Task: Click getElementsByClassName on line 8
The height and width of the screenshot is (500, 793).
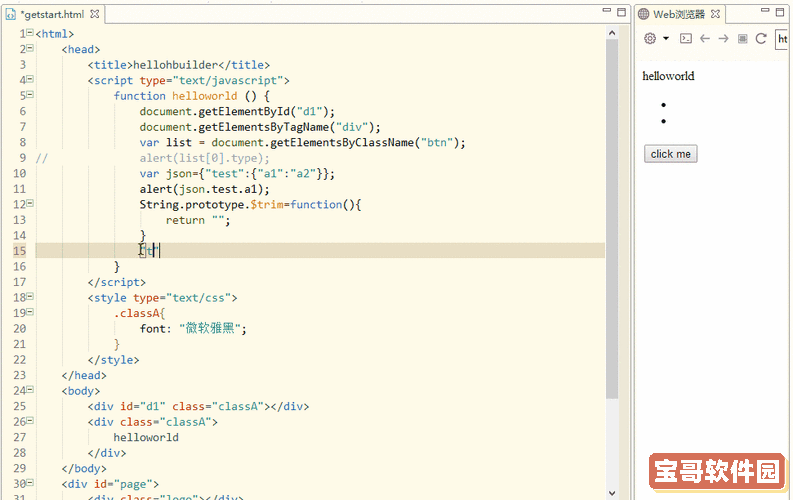Action: (x=342, y=143)
